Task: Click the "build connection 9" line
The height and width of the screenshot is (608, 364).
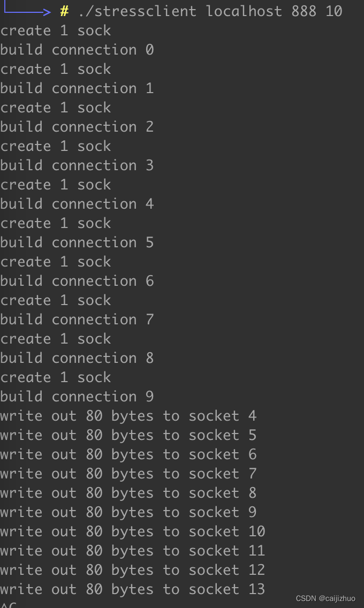Action: click(x=77, y=397)
